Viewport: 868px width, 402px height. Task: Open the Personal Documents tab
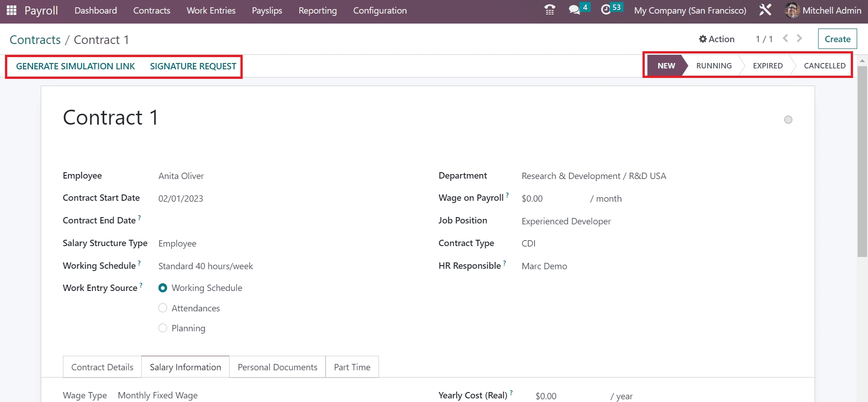coord(277,367)
